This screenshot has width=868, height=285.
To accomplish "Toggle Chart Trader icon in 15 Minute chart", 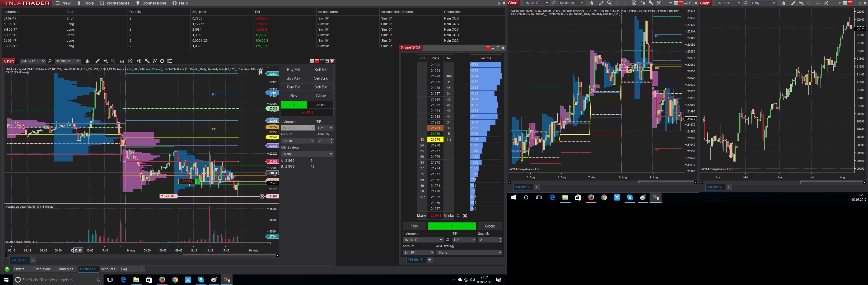I will (x=139, y=61).
